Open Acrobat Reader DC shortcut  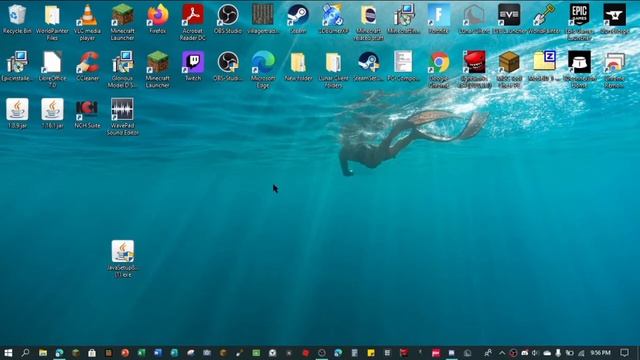pyautogui.click(x=193, y=22)
